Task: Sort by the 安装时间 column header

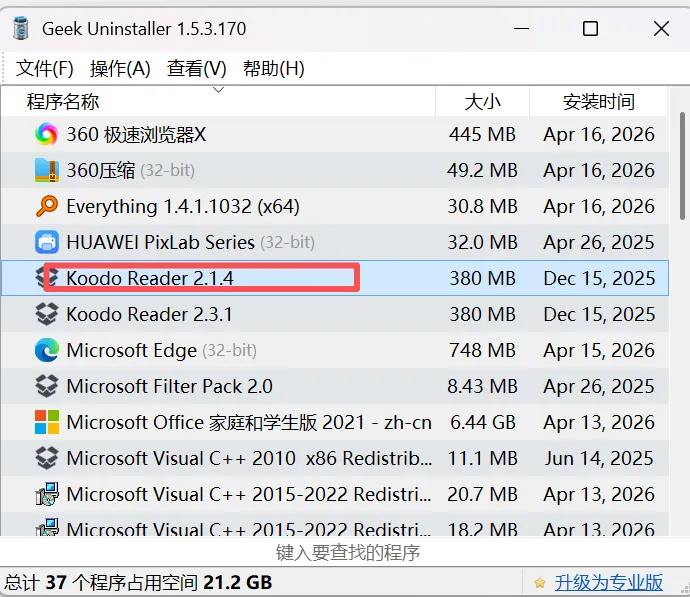Action: pyautogui.click(x=598, y=102)
